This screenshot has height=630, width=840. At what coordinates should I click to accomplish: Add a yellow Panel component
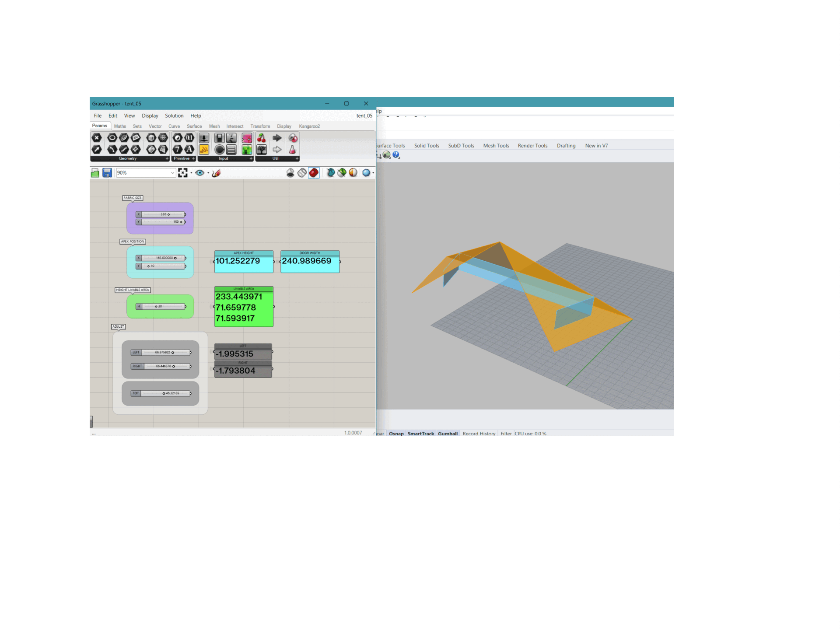coord(204,150)
